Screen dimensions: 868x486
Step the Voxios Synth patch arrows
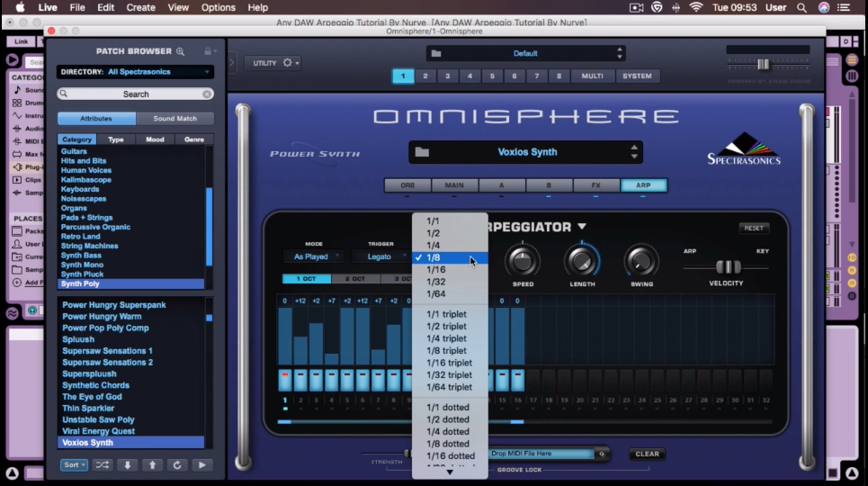(634, 152)
